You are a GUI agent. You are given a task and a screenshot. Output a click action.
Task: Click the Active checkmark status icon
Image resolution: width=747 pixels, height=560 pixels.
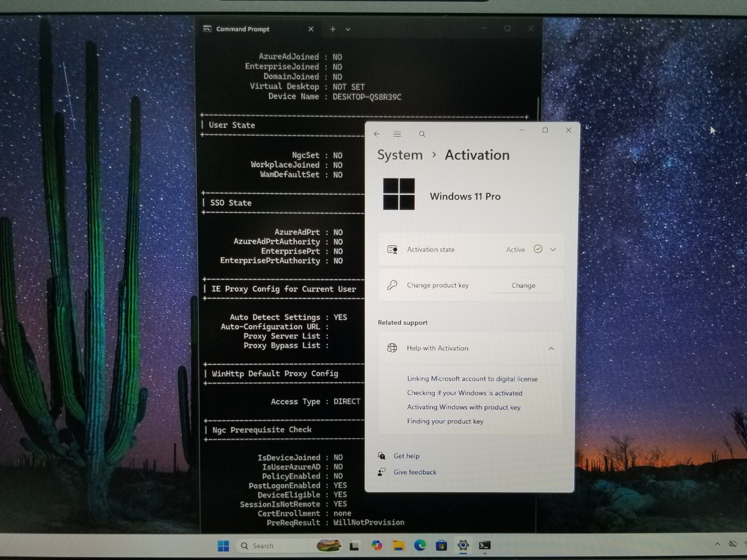(x=538, y=249)
